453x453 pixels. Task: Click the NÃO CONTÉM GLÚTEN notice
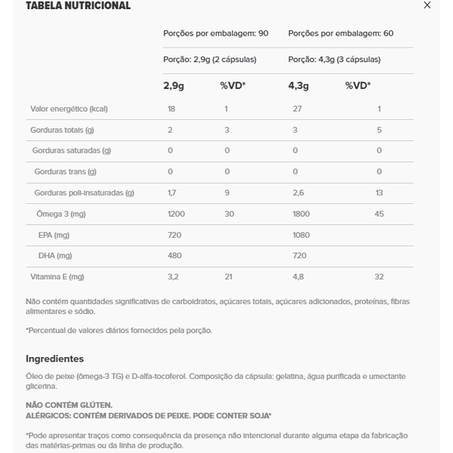pyautogui.click(x=69, y=405)
